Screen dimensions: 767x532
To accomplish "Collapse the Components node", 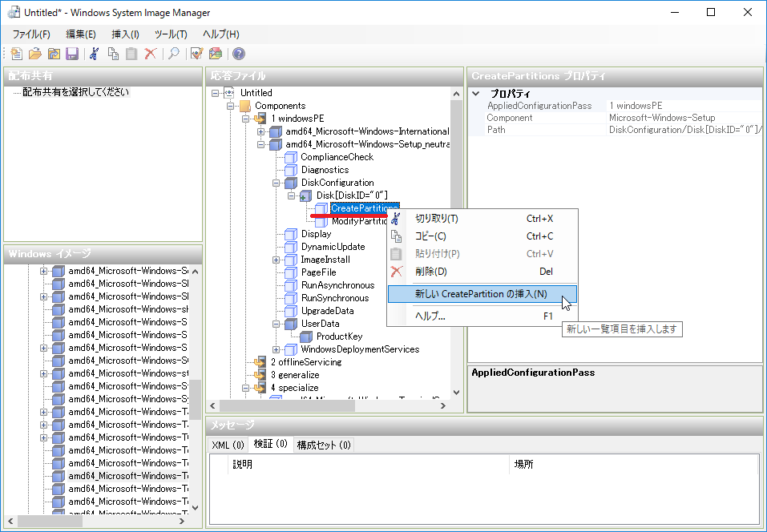I will click(230, 106).
